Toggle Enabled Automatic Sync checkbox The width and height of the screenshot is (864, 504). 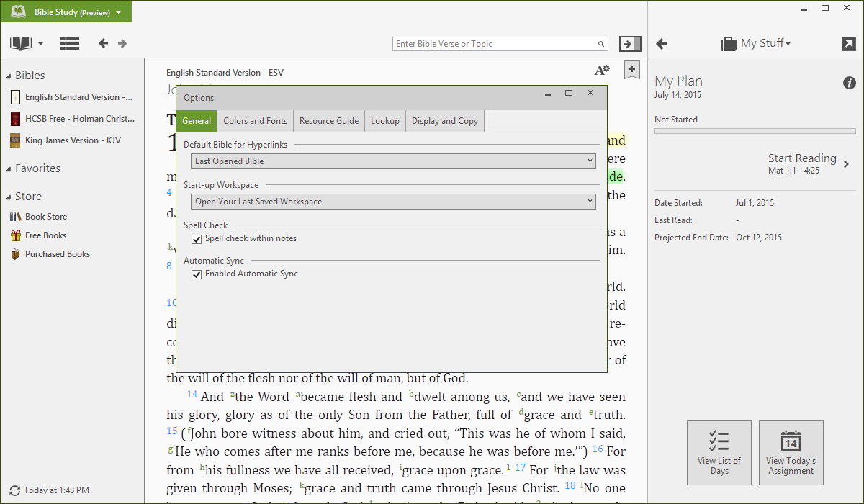pyautogui.click(x=197, y=274)
